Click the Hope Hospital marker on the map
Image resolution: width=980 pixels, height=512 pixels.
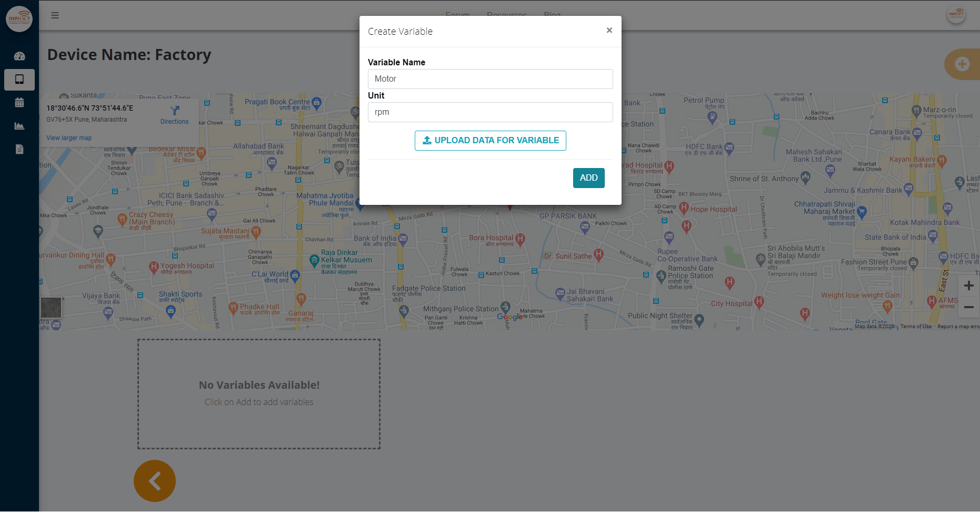(x=684, y=208)
